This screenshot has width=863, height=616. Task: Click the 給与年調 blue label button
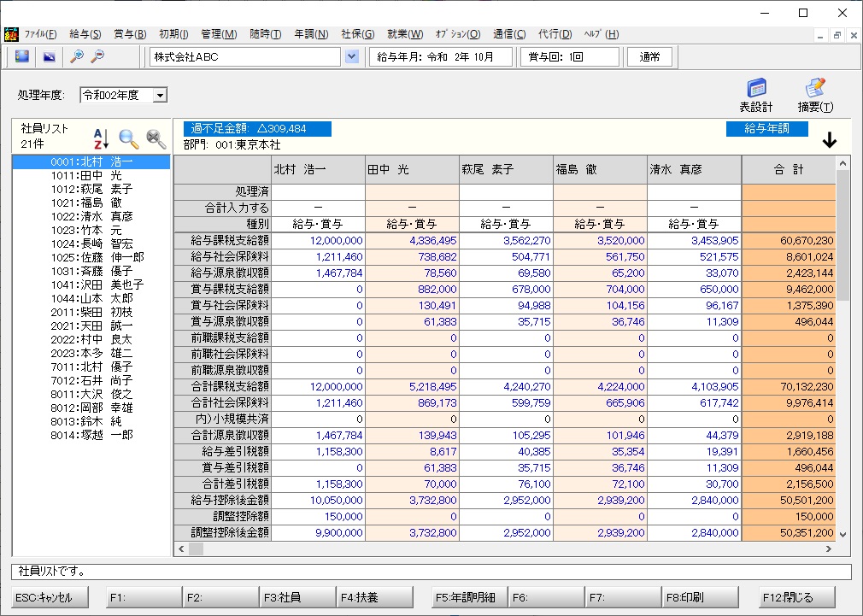pyautogui.click(x=766, y=129)
